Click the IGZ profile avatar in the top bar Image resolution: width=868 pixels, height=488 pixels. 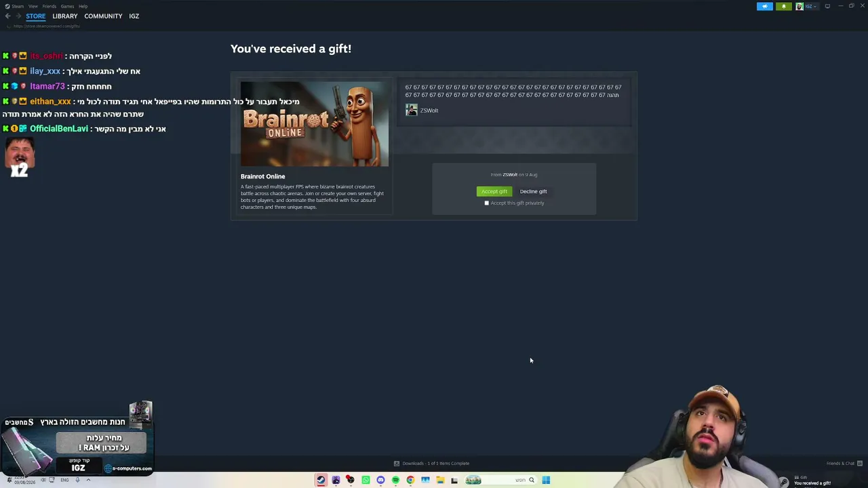point(800,6)
